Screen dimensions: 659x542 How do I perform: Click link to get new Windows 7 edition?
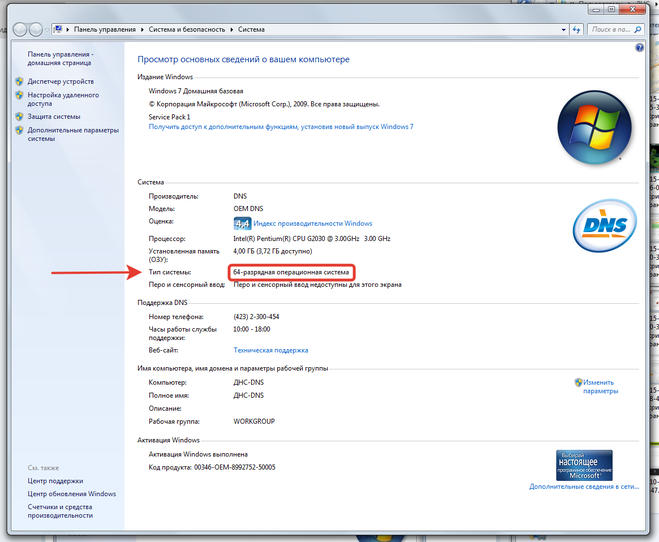281,126
